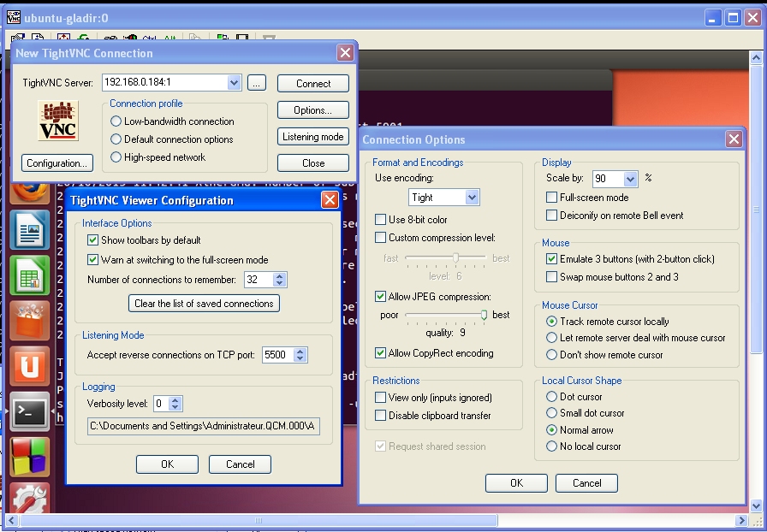The image size is (767, 532).
Task: Uncheck Show toolbars by default
Action: point(93,240)
